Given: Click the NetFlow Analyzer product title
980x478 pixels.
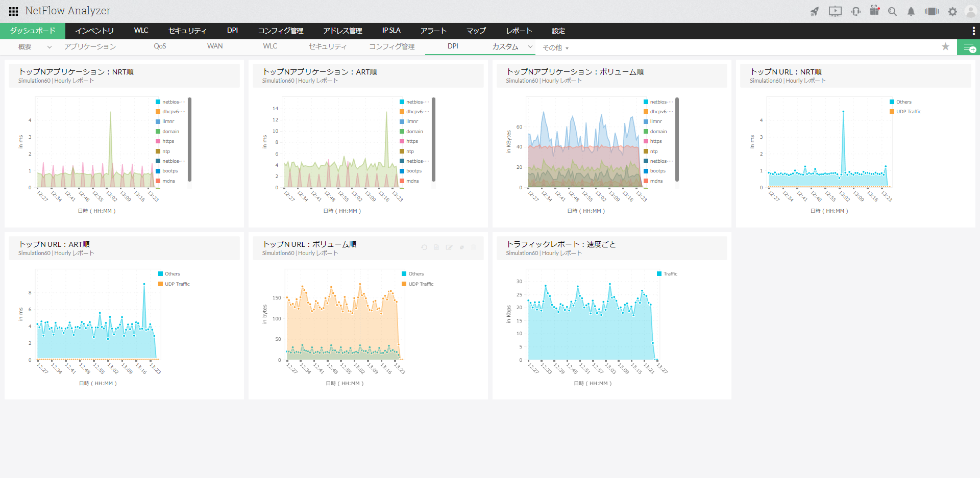Looking at the screenshot, I should click(x=67, y=11).
